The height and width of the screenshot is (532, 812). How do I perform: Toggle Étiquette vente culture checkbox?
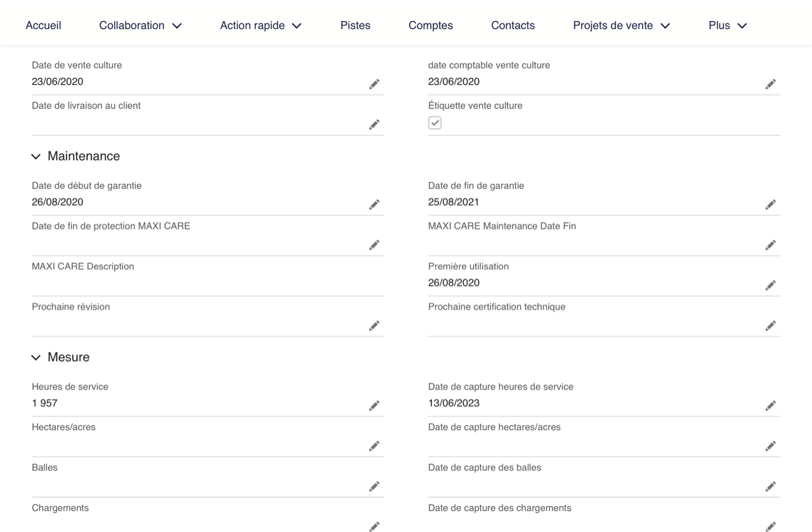tap(435, 123)
